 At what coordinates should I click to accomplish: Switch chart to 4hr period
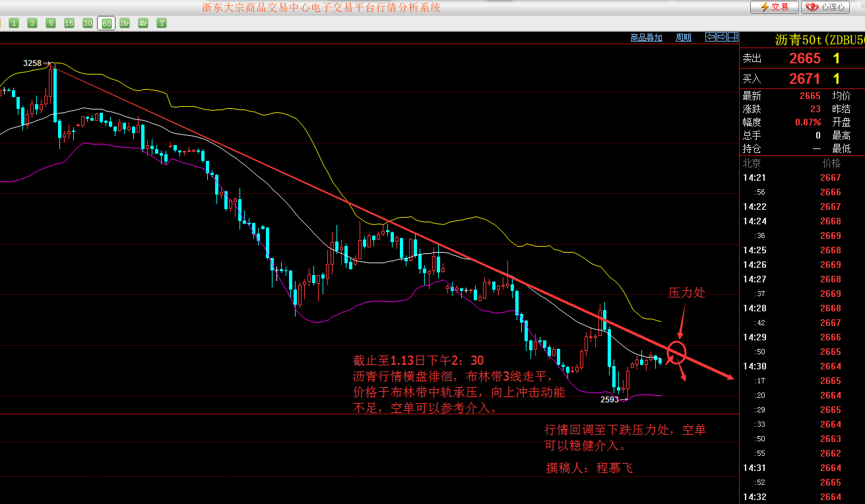point(143,23)
